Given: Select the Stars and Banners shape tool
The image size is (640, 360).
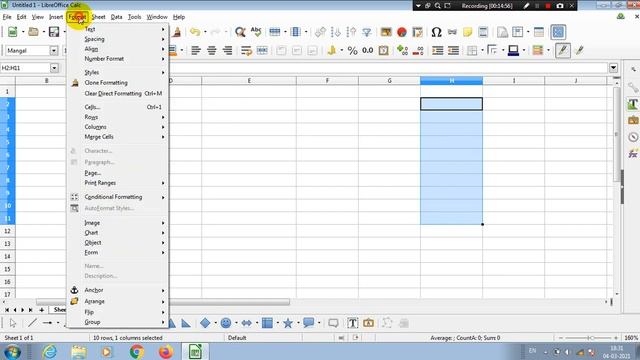Looking at the screenshot, I should coord(288,323).
